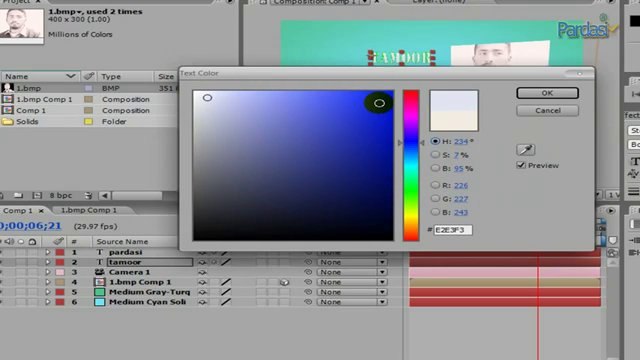The image size is (640, 360).
Task: Click the 1.bmp Comp 1 composition icon in Project
Action: click(x=7, y=99)
